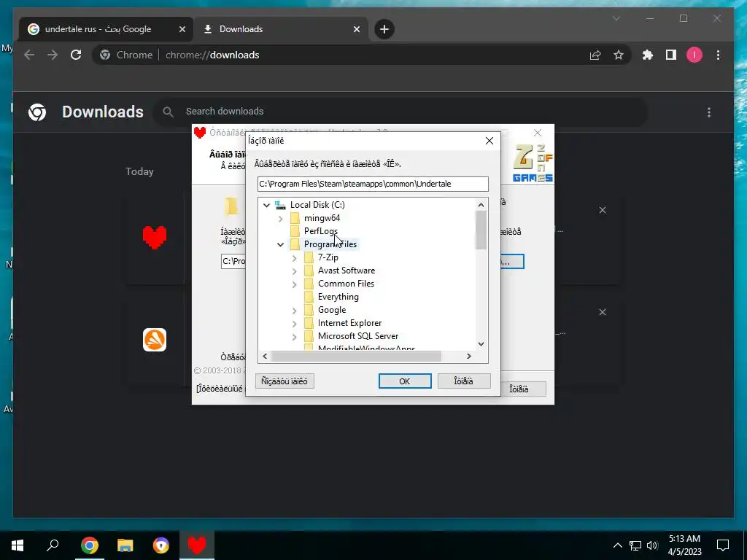Screen dimensions: 747x560
Task: Select the PerfLogs folder
Action: click(321, 231)
